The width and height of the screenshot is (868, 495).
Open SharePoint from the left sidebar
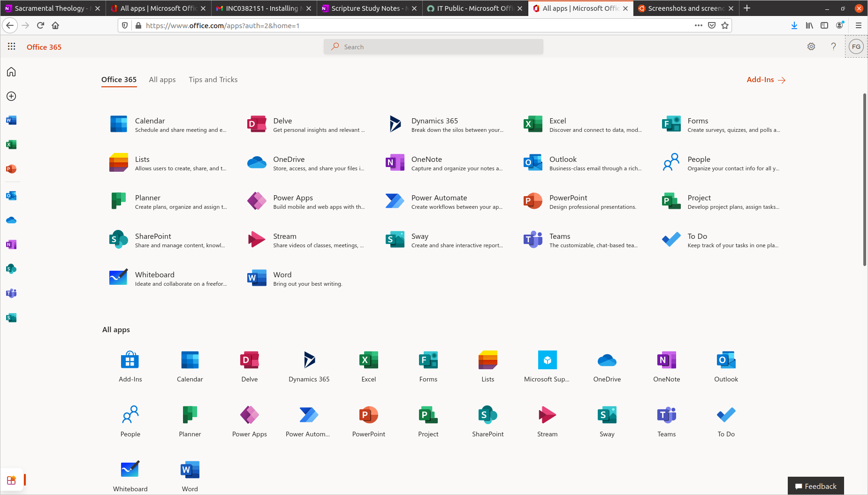tap(11, 269)
